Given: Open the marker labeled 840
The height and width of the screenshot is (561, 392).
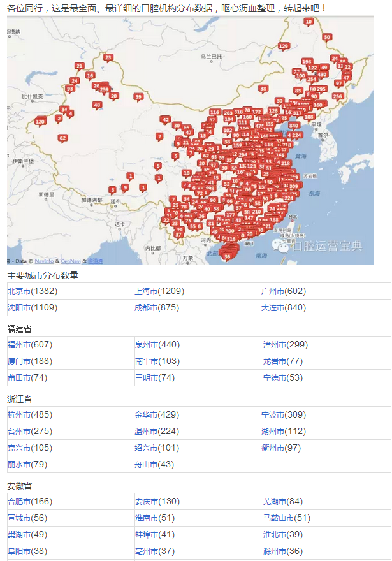Looking at the screenshot, I should [x=293, y=126].
